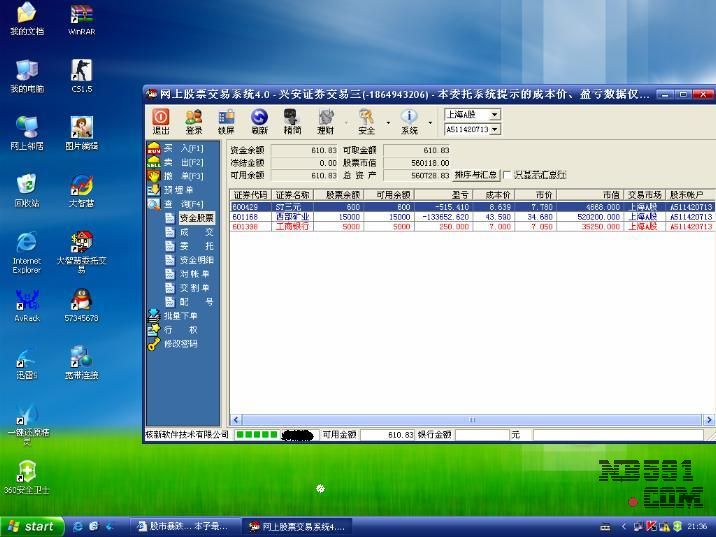Expand the 上海A股 market dropdown
This screenshot has width=716, height=537.
pyautogui.click(x=494, y=115)
